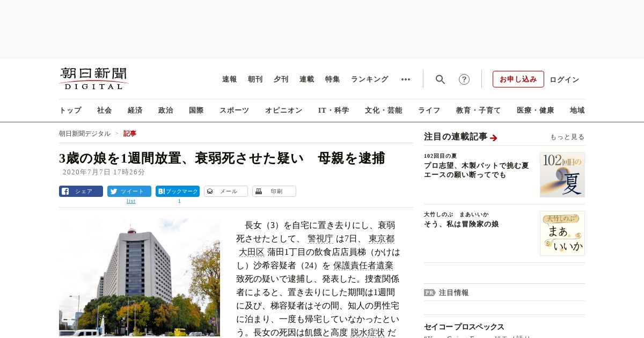Go to the IT・科学 category tab
This screenshot has height=338, width=644.
[334, 111]
